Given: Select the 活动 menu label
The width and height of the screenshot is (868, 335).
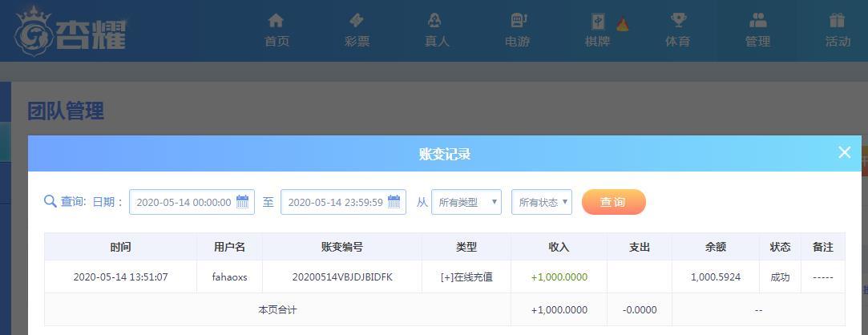Looking at the screenshot, I should (838, 42).
